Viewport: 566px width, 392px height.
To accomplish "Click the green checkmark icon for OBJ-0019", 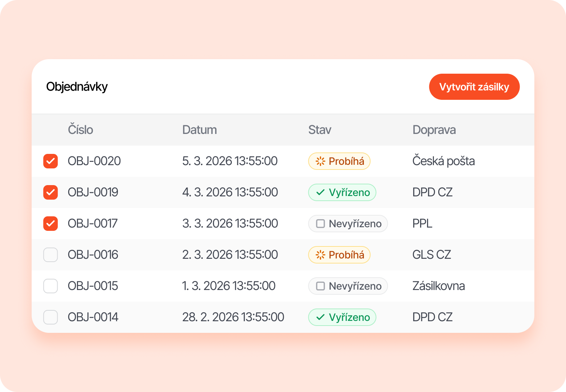I will click(x=320, y=192).
